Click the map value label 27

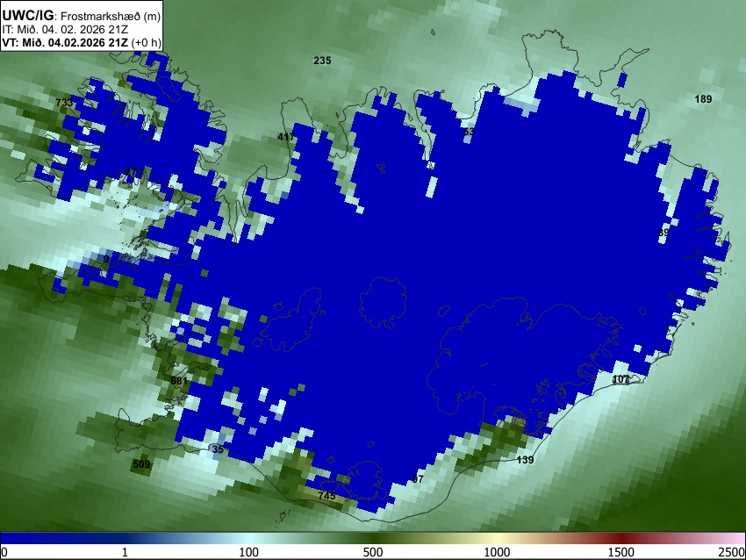tap(131, 172)
